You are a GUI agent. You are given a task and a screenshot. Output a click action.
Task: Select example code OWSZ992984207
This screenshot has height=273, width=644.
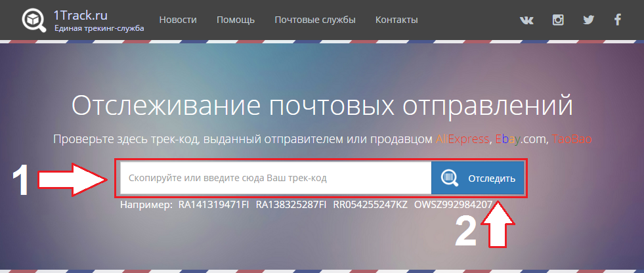453,205
